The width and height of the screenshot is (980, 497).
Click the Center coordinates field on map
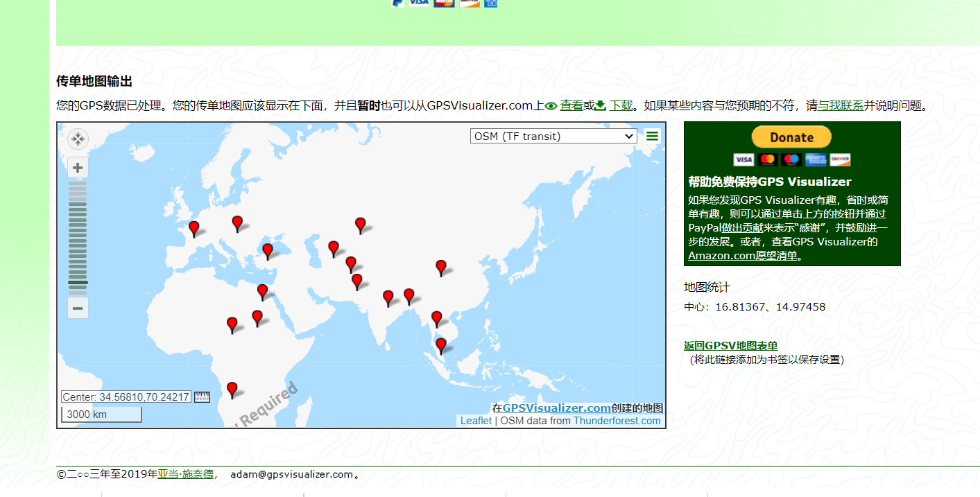(126, 397)
